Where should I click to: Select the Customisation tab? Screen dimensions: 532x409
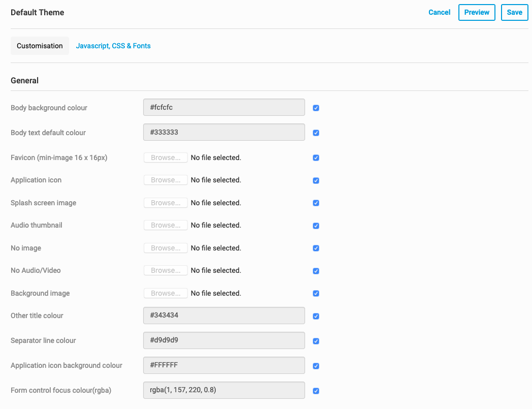[x=40, y=46]
